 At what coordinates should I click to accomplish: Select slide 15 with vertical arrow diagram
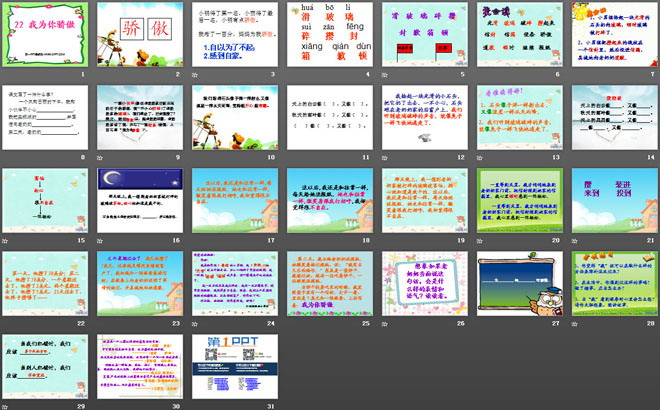45,200
